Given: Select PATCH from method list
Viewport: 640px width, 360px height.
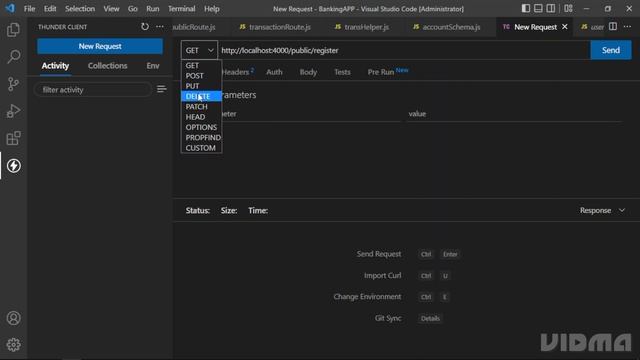Looking at the screenshot, I should coord(201,107).
